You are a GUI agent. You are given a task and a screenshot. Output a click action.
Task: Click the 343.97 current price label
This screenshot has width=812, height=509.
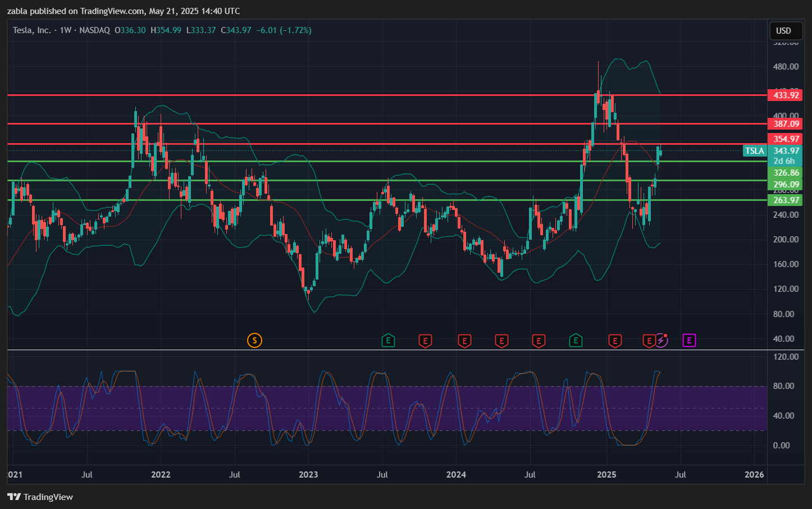(x=785, y=150)
